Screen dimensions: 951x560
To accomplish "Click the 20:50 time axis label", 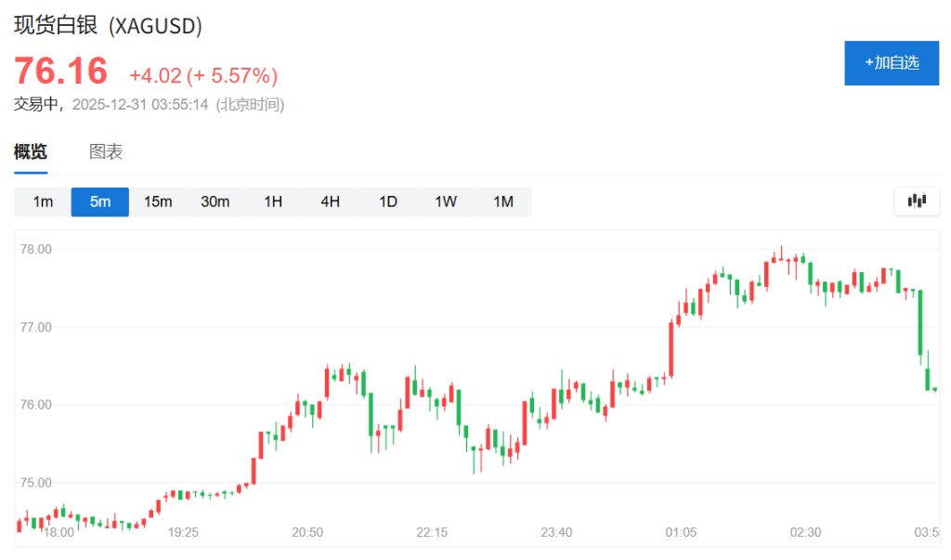I will pos(307,532).
